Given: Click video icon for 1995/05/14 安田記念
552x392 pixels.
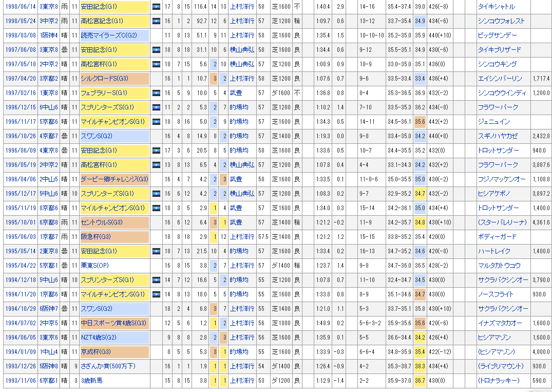Looking at the screenshot, I should 157,251.
